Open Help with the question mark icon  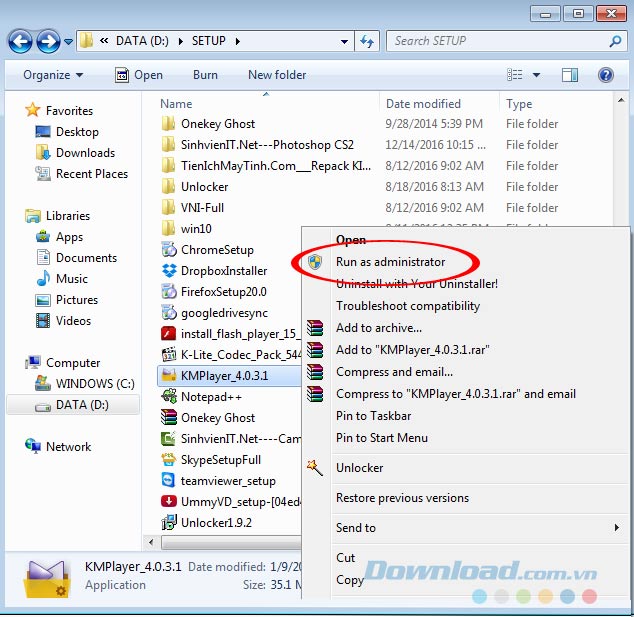point(606,75)
